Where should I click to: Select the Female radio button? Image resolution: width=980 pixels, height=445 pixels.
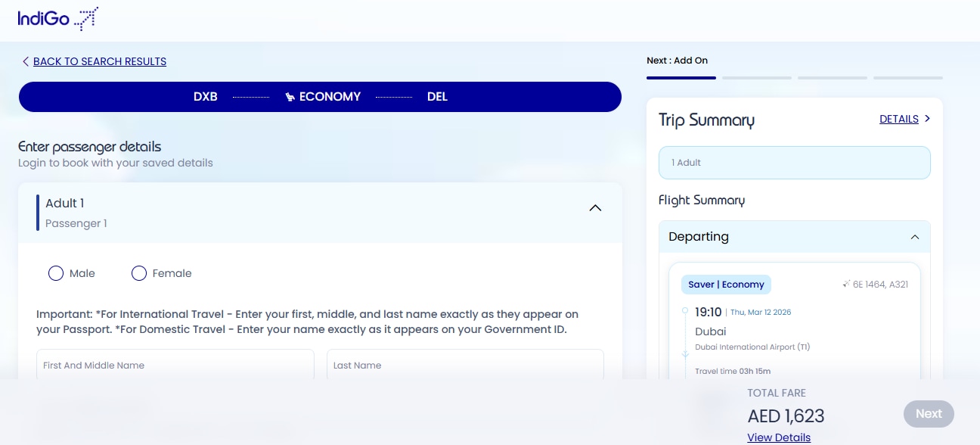[x=139, y=273]
